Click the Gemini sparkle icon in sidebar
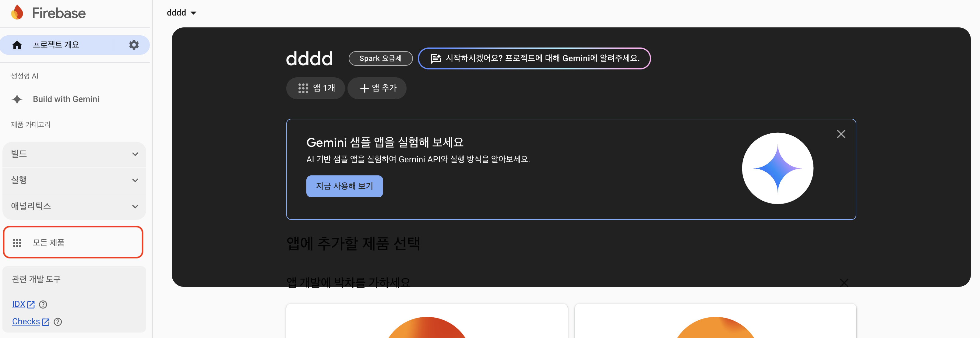 pyautogui.click(x=17, y=99)
